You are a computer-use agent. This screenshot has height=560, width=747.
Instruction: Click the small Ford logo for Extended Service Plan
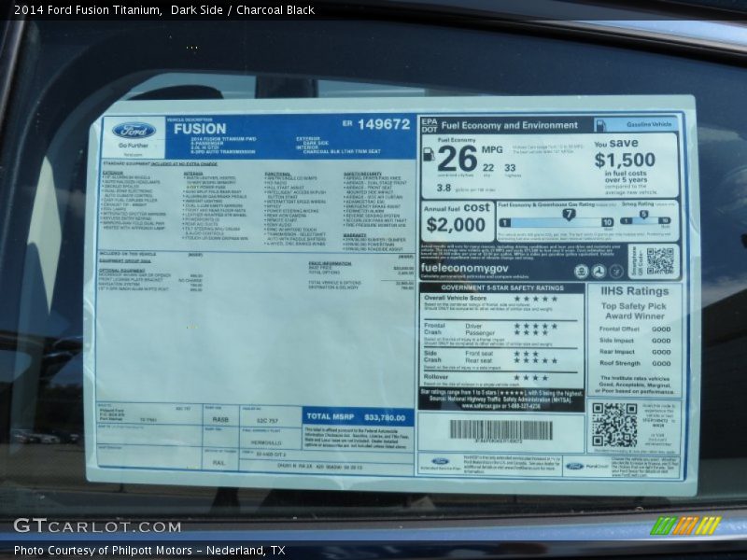coord(440,461)
